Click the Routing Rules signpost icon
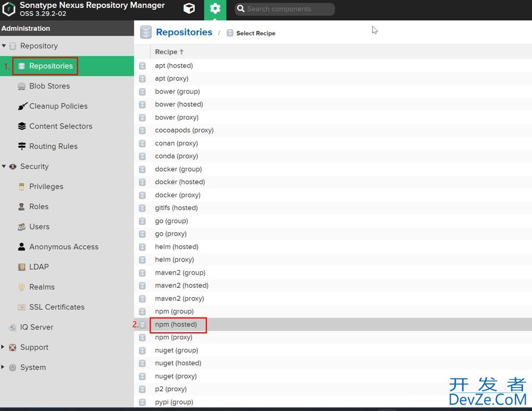The image size is (532, 411). coord(22,146)
